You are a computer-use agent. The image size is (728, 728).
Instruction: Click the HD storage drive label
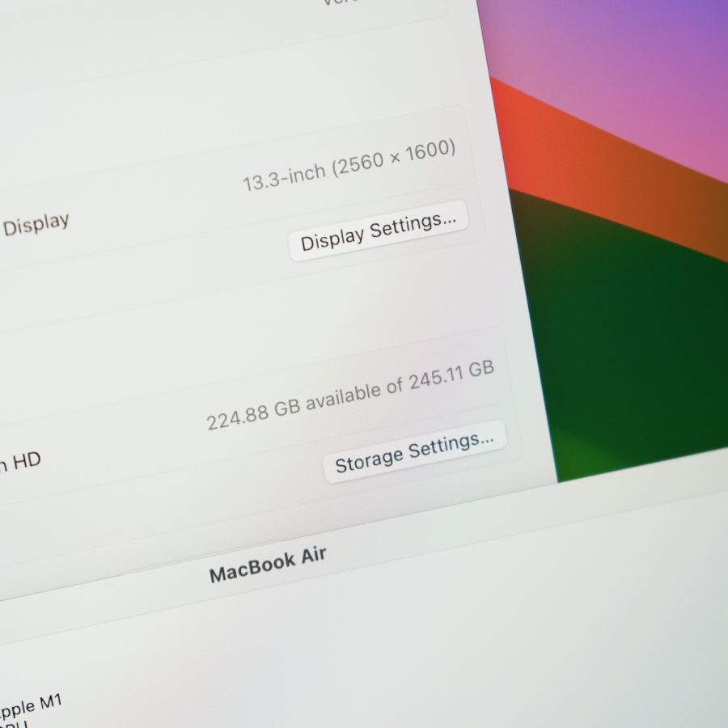click(x=20, y=463)
